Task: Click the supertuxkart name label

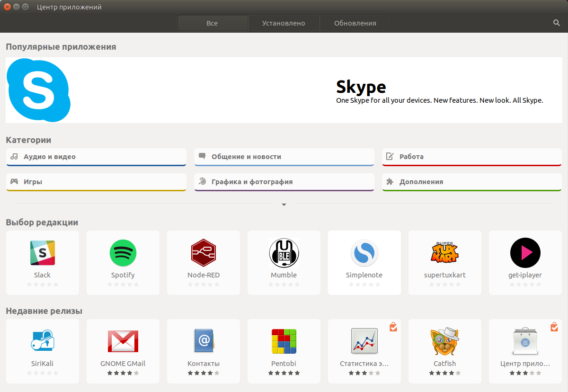Action: point(445,275)
